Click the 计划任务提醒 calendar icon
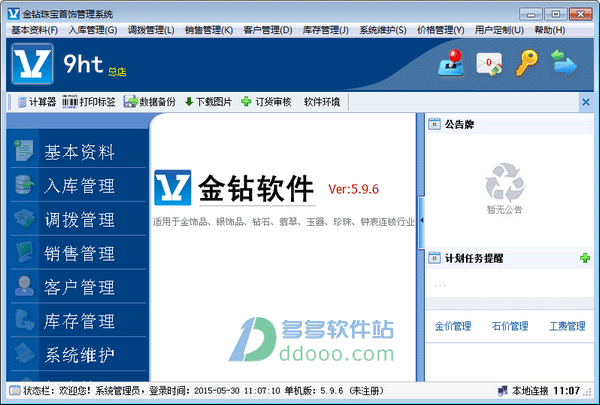Image resolution: width=600 pixels, height=405 pixels. tap(434, 258)
